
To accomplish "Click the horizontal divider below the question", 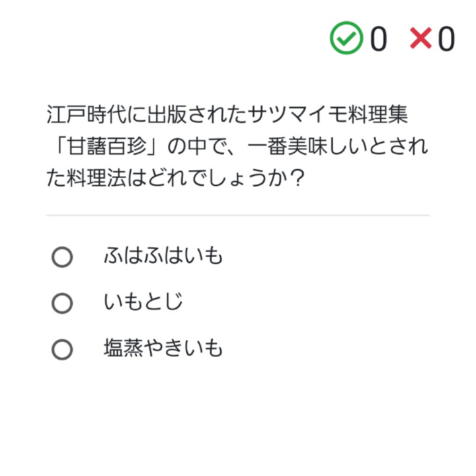I will tap(238, 216).
